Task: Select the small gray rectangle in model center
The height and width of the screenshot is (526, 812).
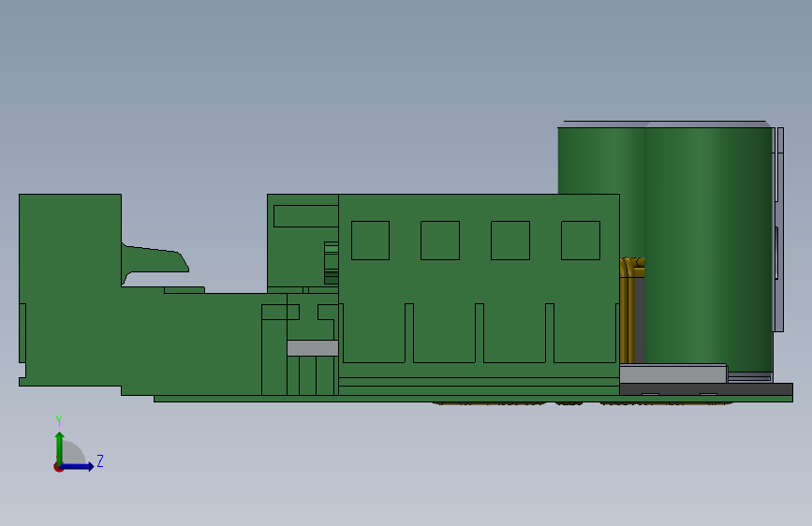Action: tap(313, 348)
